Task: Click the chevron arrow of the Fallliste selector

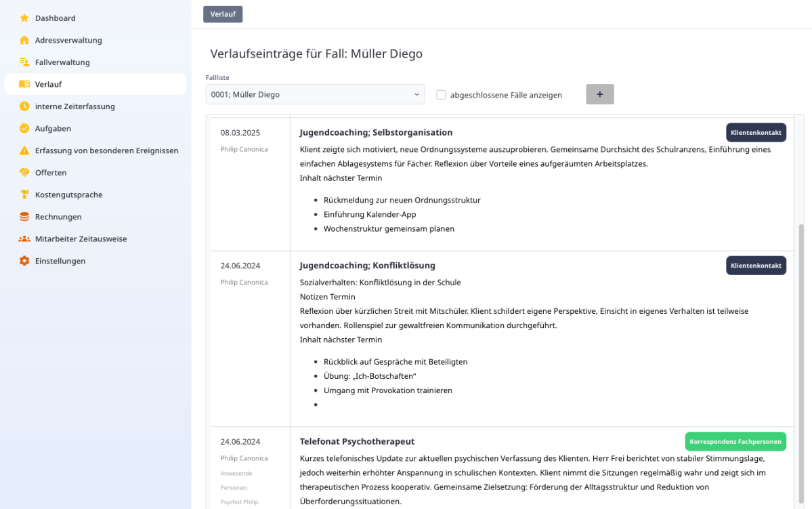Action: (416, 94)
